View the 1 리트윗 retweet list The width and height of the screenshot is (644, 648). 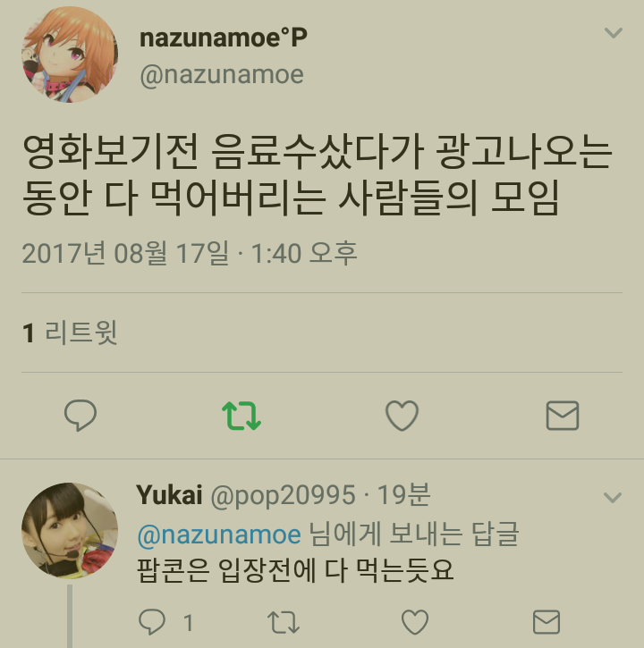(x=70, y=332)
